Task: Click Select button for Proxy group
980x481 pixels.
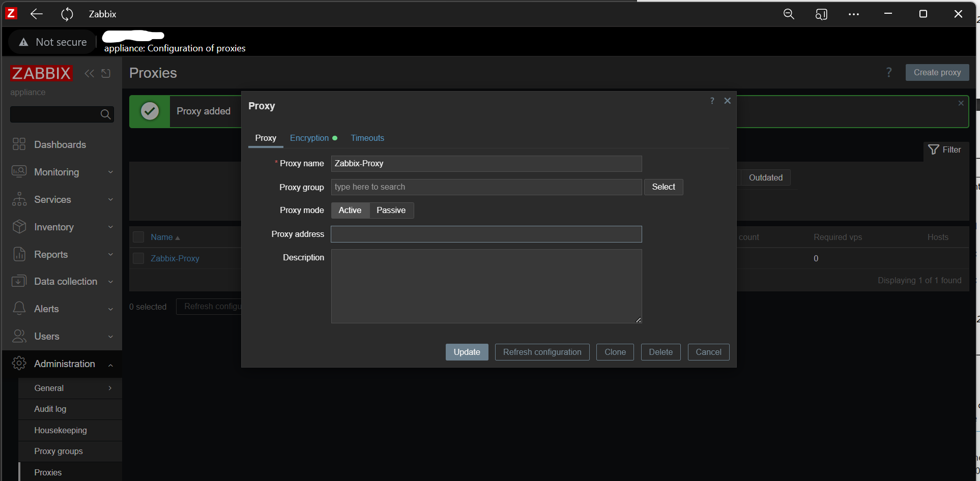Action: pos(664,187)
